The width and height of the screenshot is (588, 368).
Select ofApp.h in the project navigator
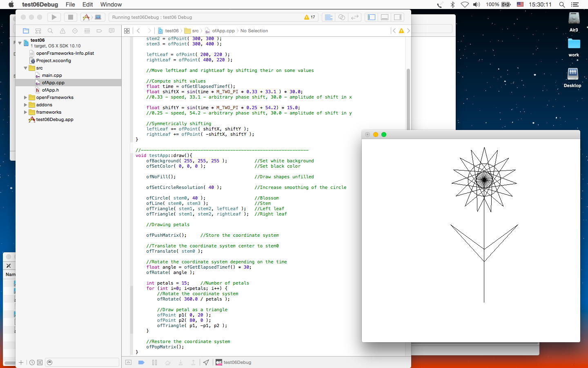50,90
